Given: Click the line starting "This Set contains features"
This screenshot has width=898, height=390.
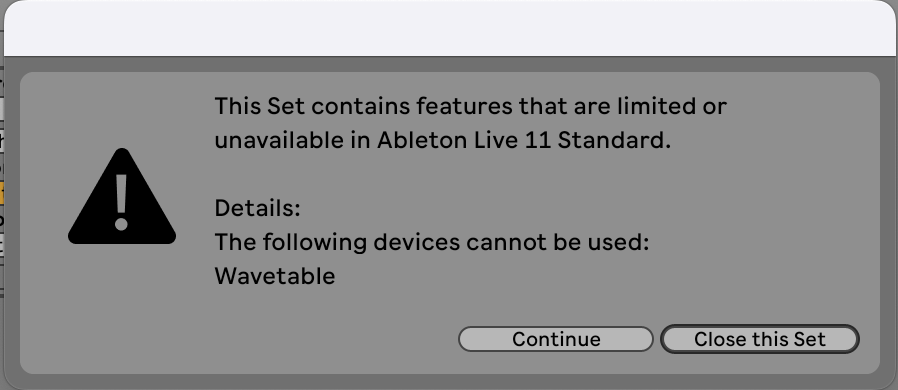Looking at the screenshot, I should pyautogui.click(x=471, y=106).
